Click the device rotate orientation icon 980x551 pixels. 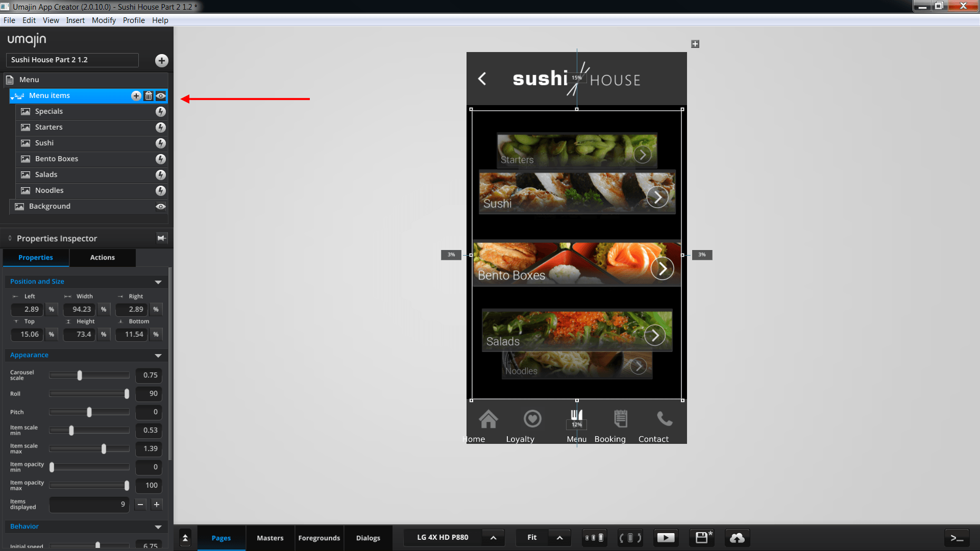(630, 538)
